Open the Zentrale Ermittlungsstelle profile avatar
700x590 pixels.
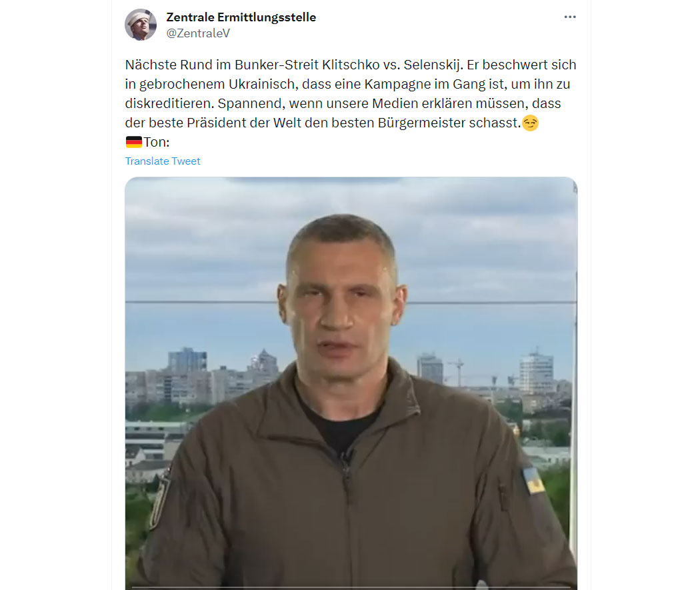click(141, 25)
